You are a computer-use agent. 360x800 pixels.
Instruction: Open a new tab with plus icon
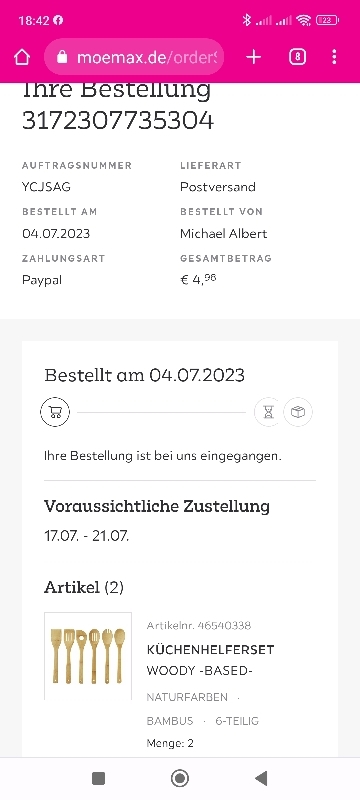tap(253, 57)
